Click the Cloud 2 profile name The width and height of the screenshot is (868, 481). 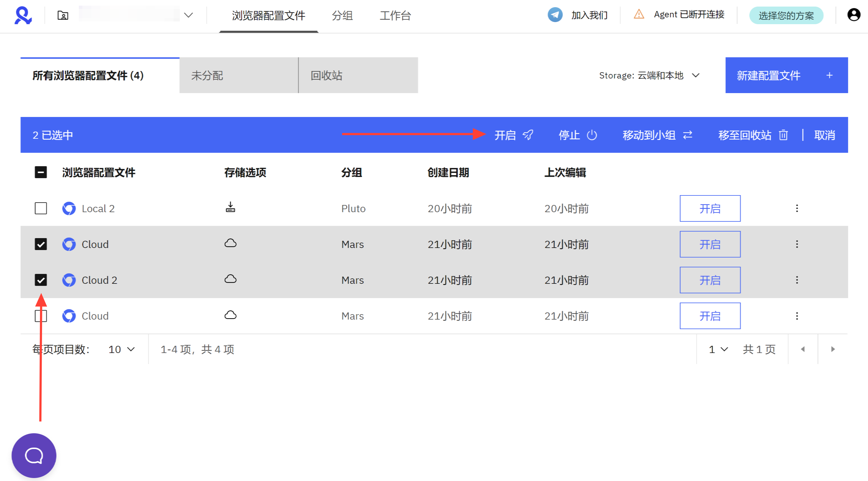tap(99, 280)
